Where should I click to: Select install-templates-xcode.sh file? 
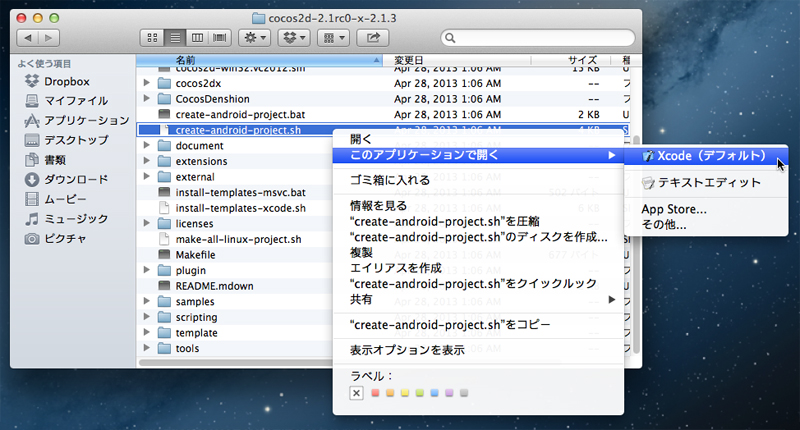point(240,208)
